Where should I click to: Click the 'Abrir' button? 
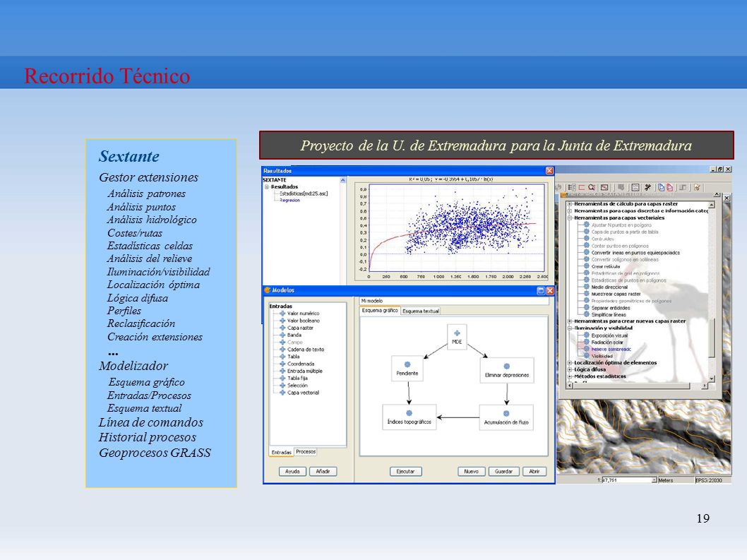[534, 471]
